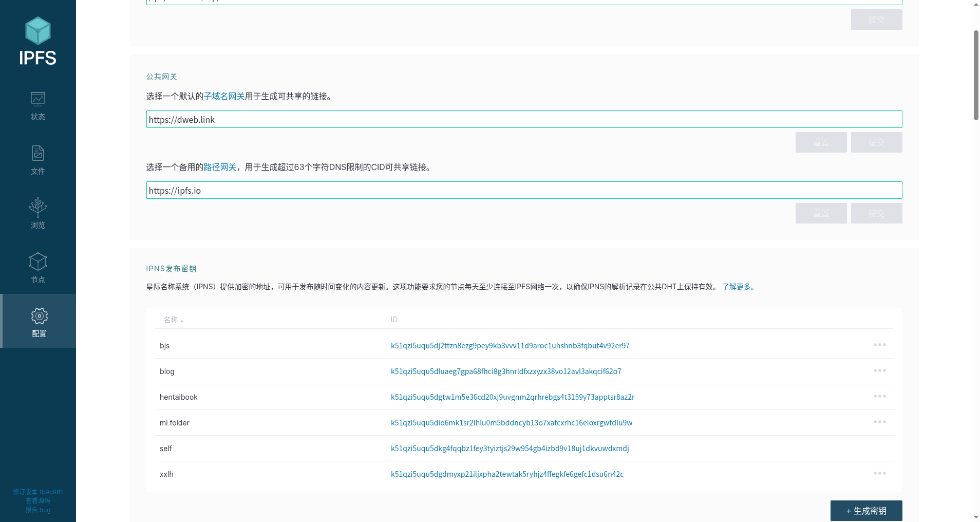Open the options menu for the hentaibook key
This screenshot has height=522, width=980.
point(879,396)
